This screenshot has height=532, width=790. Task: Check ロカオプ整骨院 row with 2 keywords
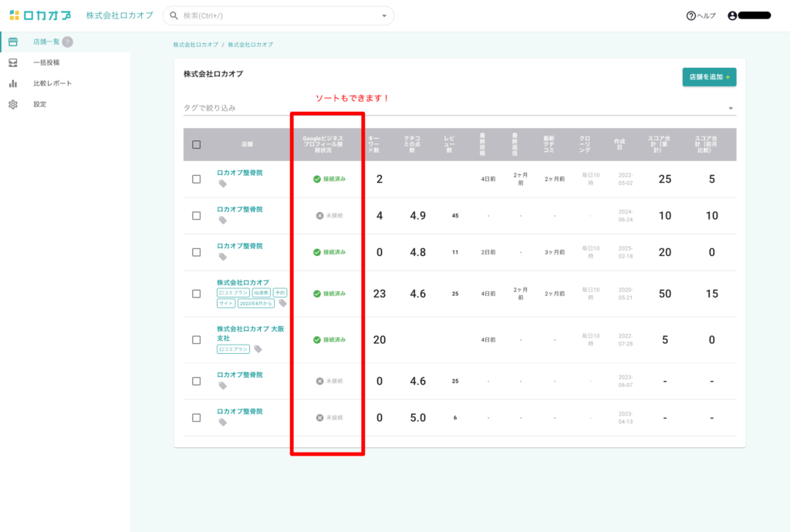[197, 179]
